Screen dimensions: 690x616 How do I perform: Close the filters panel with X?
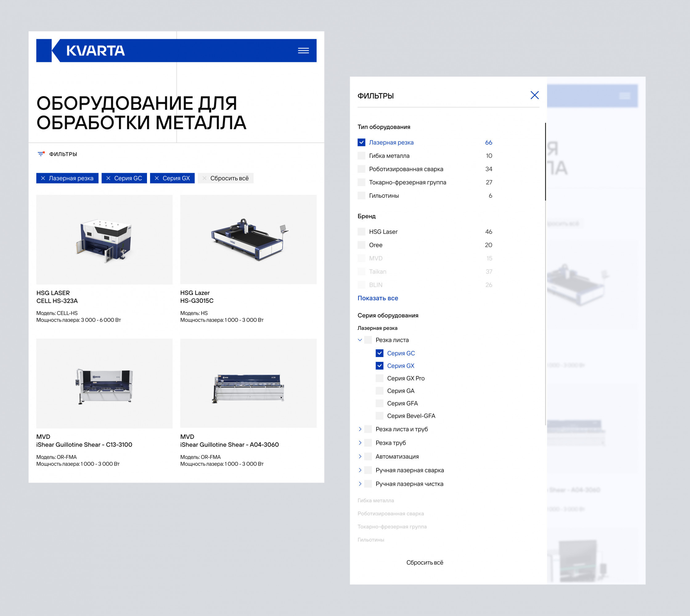coord(534,95)
